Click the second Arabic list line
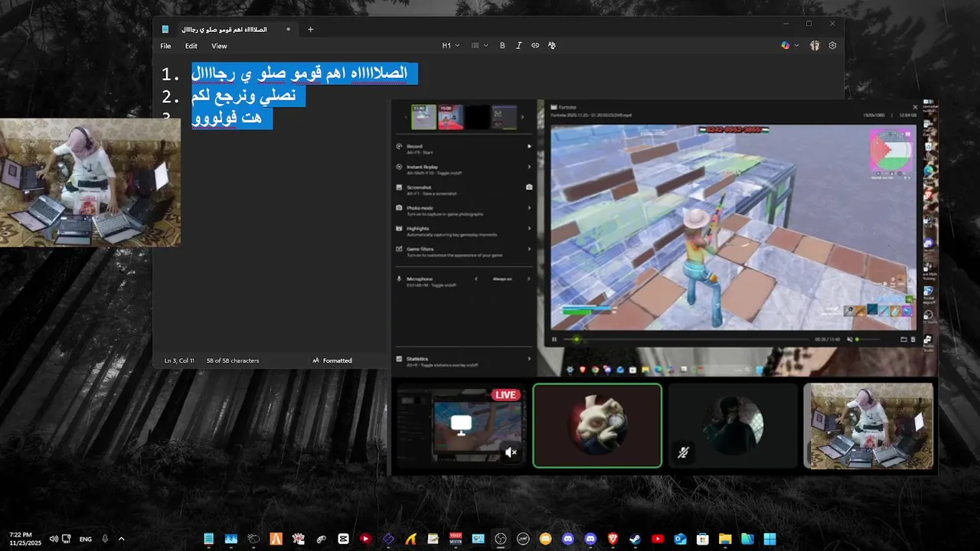 [249, 96]
